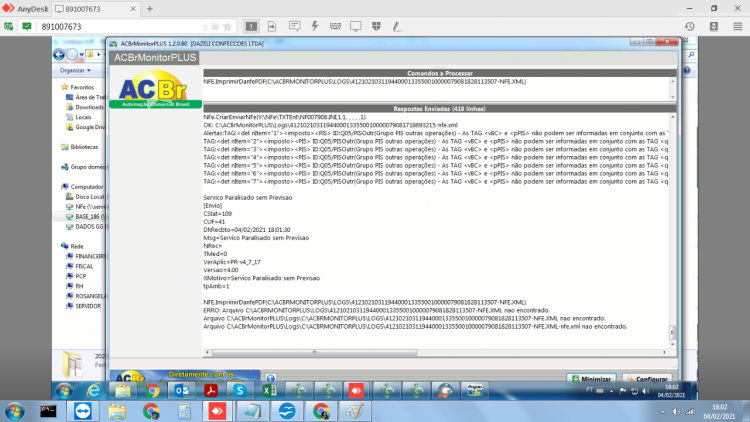This screenshot has width=750, height=422.
Task: Select Favoritos in Explorer sidebar
Action: pos(82,87)
